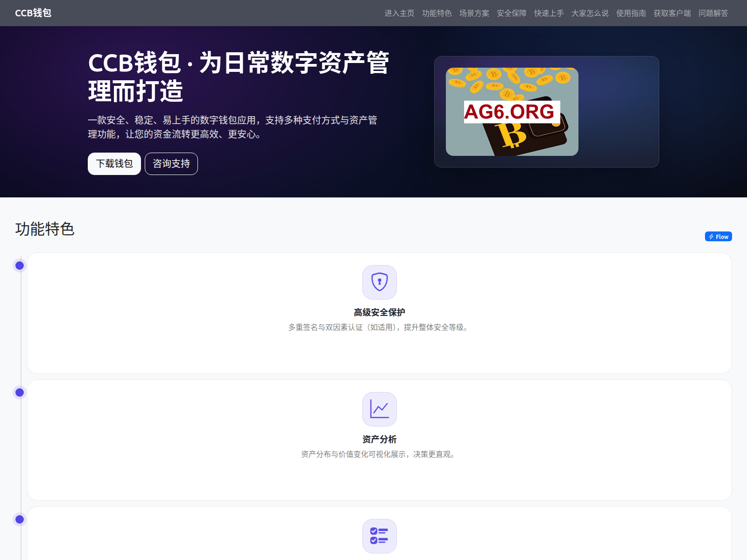747x560 pixels.
Task: Open the CCB钱包 logo link
Action: (33, 13)
